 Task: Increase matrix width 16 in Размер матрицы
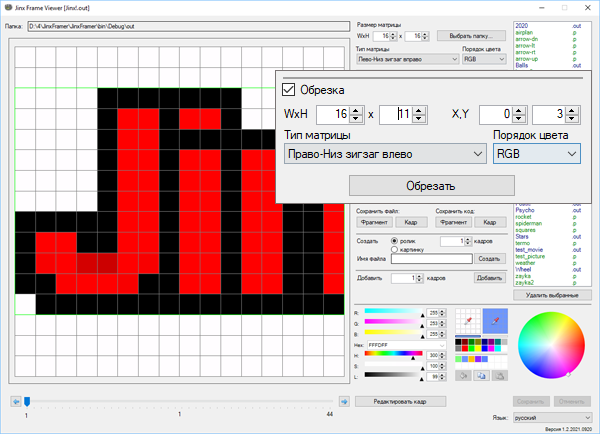click(393, 34)
